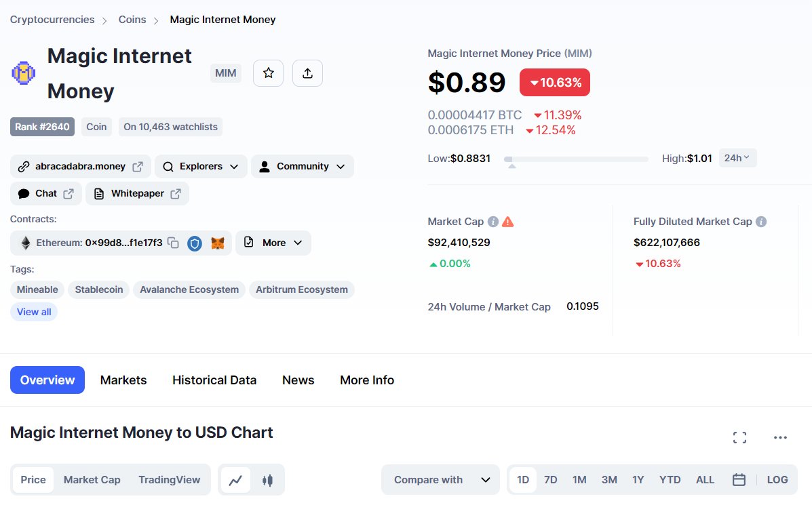Click the 0.00004417 BTC price text
This screenshot has width=812, height=505.
click(475, 115)
